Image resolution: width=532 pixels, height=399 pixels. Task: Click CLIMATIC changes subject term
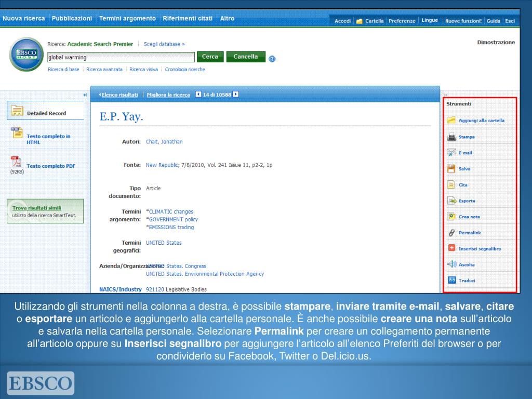point(171,212)
